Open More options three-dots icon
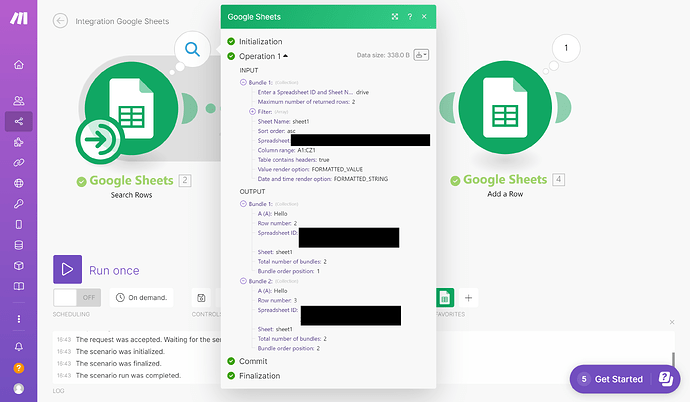The image size is (690, 402). [x=19, y=319]
